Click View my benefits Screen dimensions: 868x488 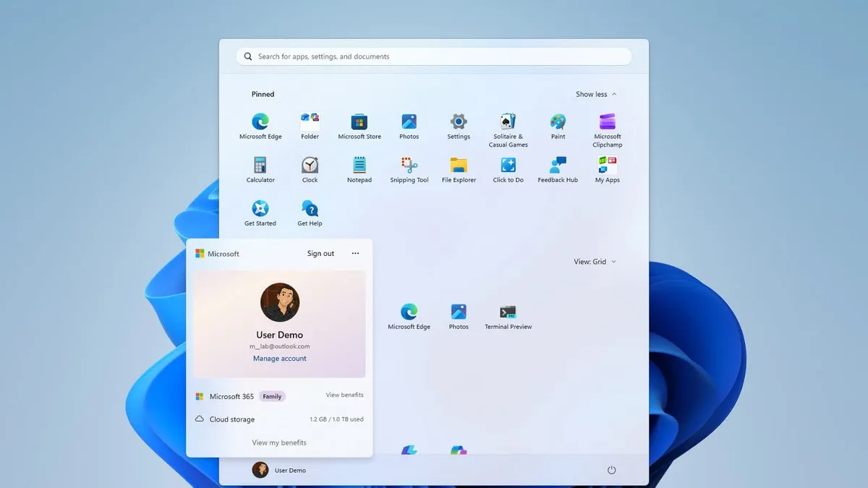pos(279,442)
